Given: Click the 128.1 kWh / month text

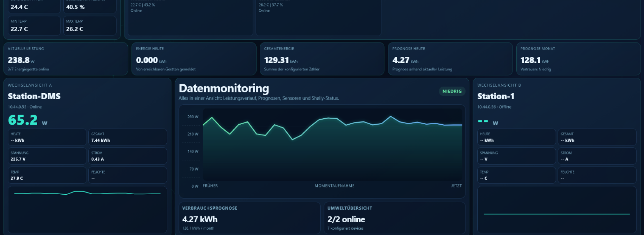Looking at the screenshot, I should click(198, 228).
